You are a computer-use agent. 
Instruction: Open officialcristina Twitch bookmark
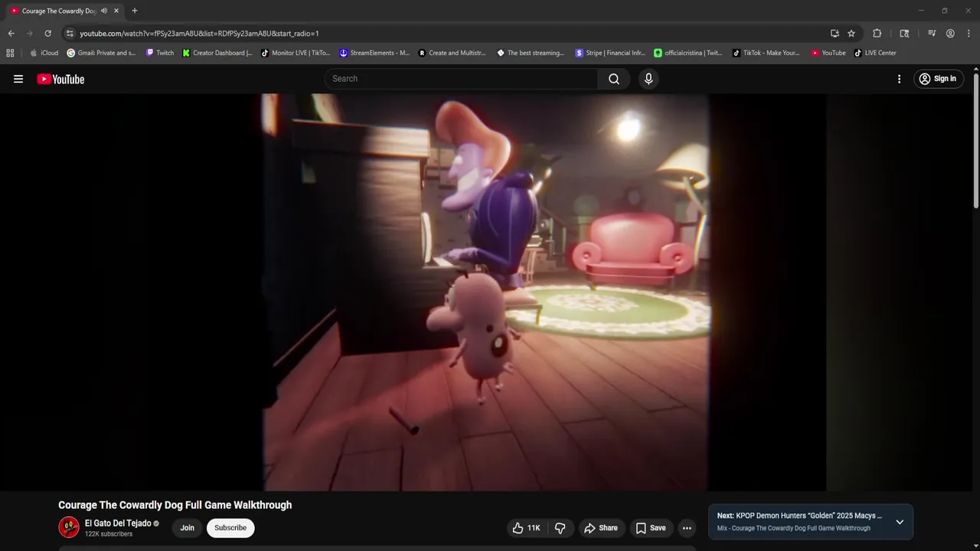(x=688, y=53)
